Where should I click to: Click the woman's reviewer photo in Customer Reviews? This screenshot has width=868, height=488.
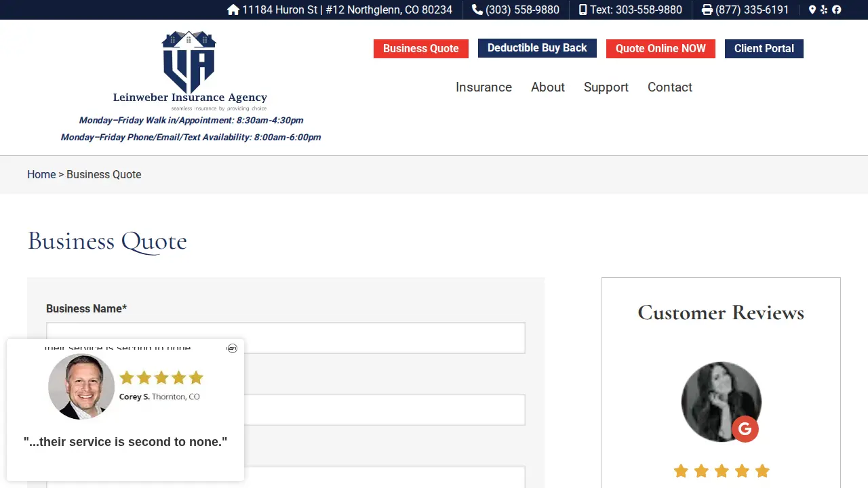tap(721, 401)
